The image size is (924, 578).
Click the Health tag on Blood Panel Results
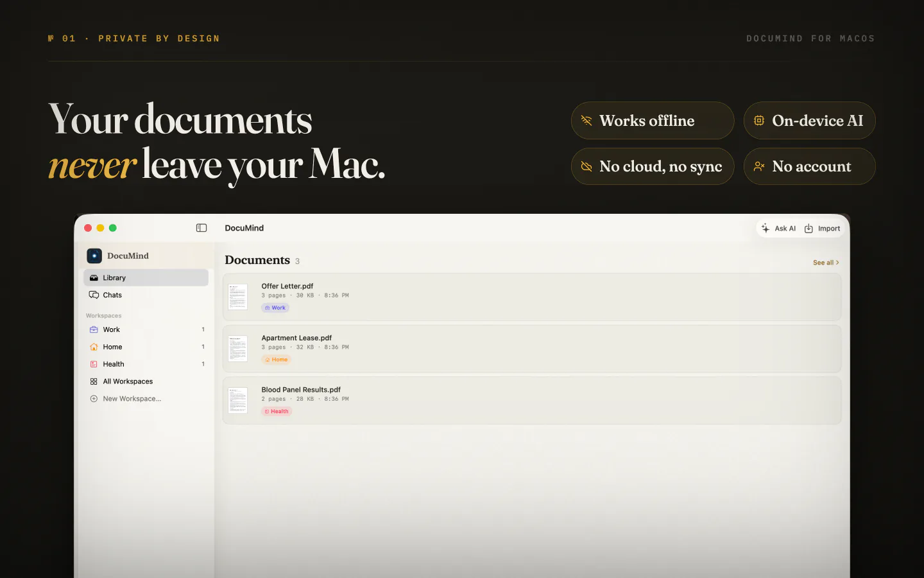tap(277, 412)
